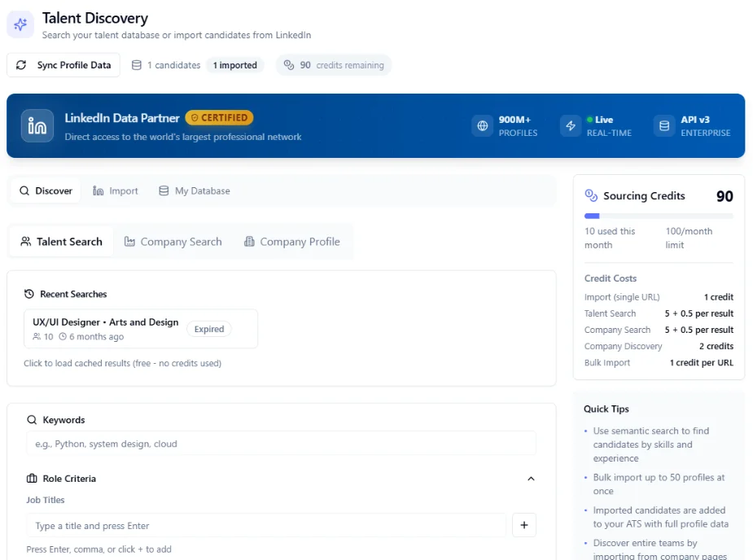Image resolution: width=753 pixels, height=560 pixels.
Task: Click the Recent Searches history icon
Action: coord(28,294)
